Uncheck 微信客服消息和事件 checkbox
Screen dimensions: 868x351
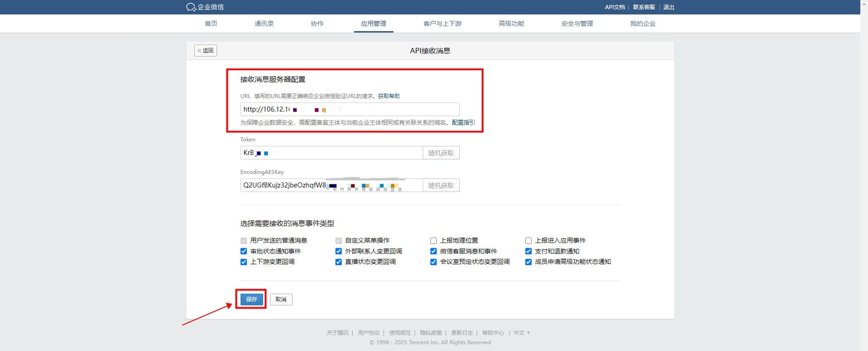pyautogui.click(x=434, y=251)
